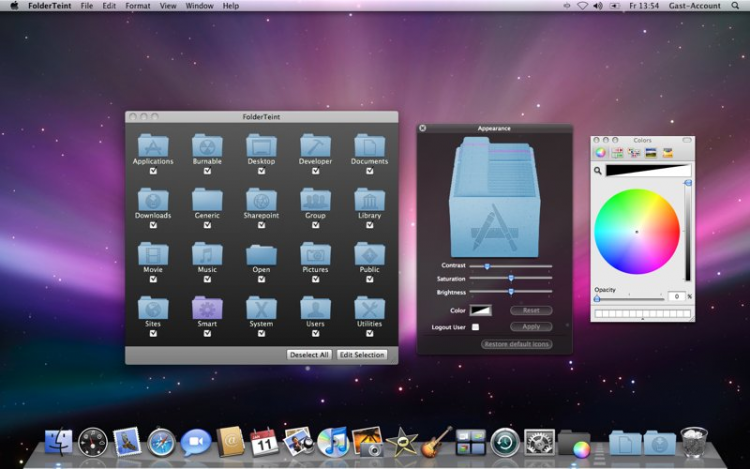Open the Window menu
This screenshot has height=469, width=750.
coord(199,6)
